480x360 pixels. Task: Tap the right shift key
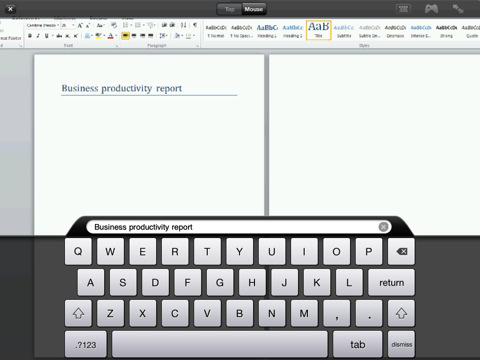click(x=402, y=313)
